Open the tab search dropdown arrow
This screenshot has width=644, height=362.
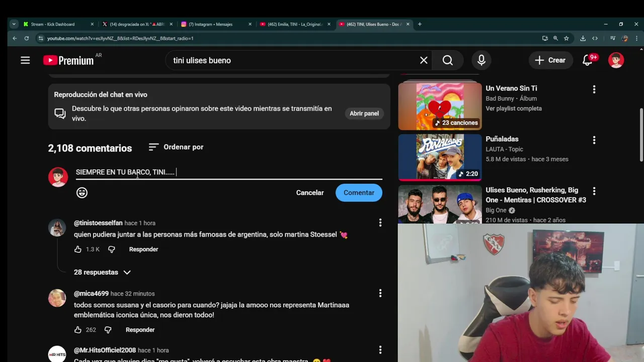(14, 24)
